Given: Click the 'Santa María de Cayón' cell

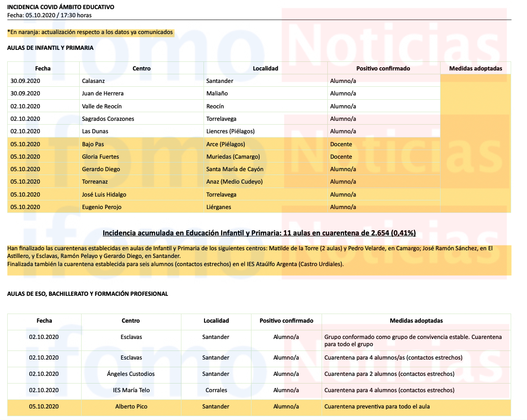Looking at the screenshot, I should [x=235, y=169].
